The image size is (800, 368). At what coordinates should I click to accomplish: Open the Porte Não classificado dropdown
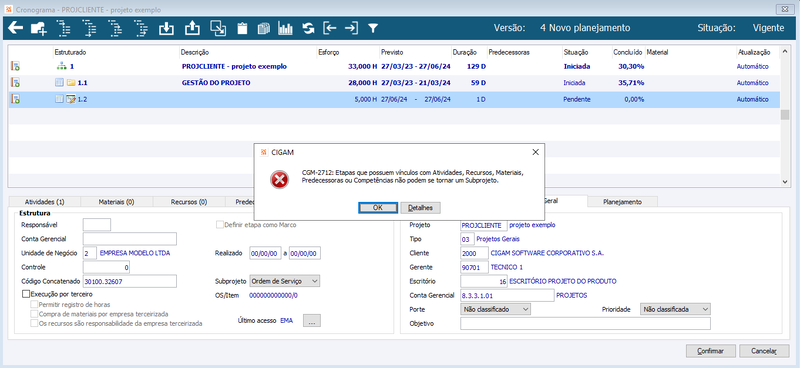tap(495, 309)
